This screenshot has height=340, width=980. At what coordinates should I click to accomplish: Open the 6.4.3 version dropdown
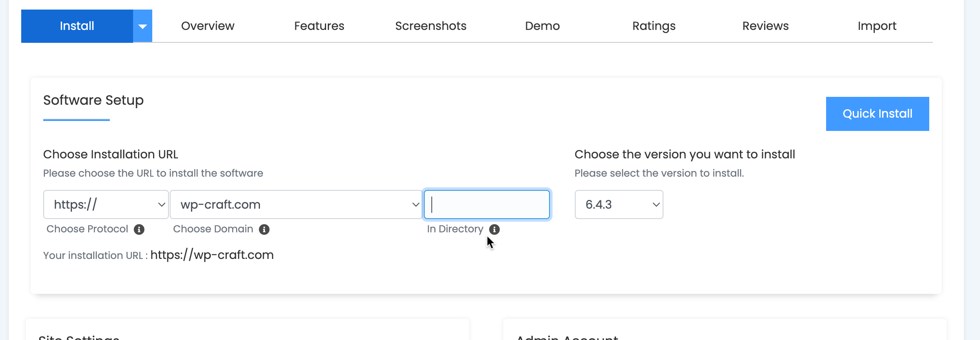tap(619, 204)
